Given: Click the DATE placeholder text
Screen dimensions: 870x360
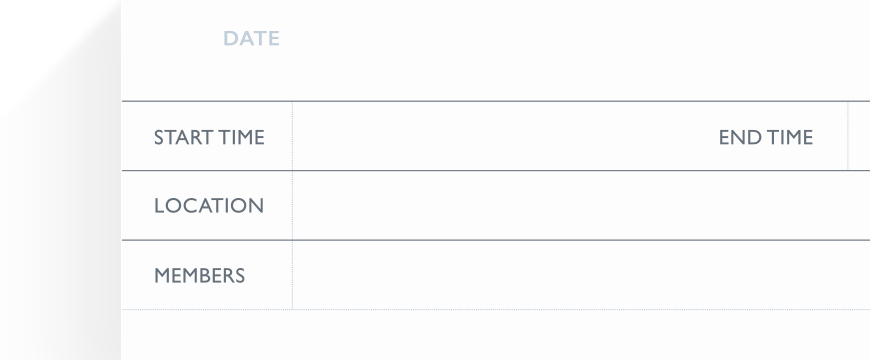Looking at the screenshot, I should [251, 38].
